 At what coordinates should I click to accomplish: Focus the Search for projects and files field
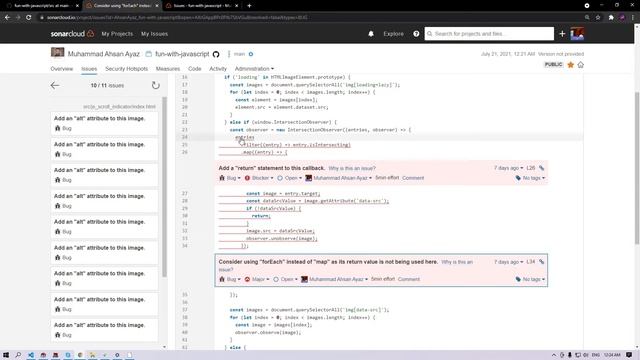tap(489, 34)
